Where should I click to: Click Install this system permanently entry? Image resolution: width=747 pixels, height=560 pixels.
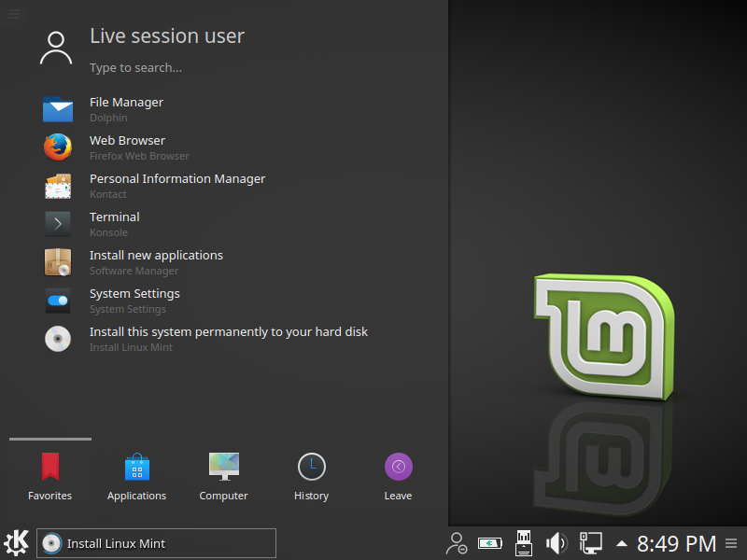pos(228,331)
